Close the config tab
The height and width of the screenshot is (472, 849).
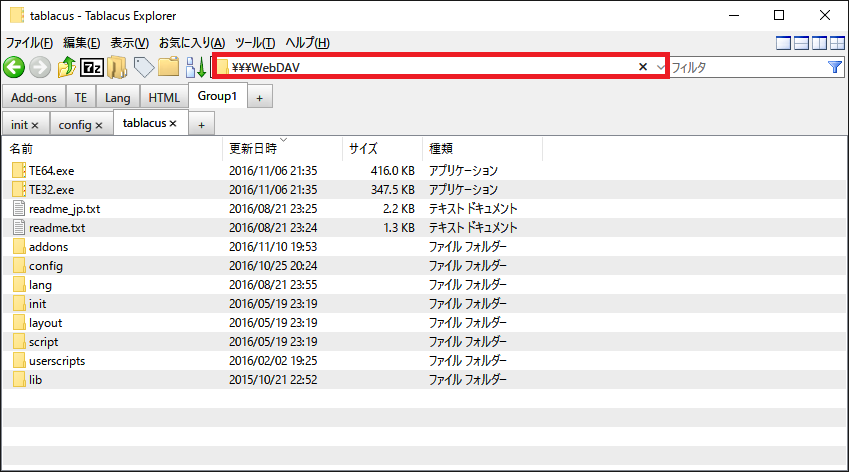point(99,125)
